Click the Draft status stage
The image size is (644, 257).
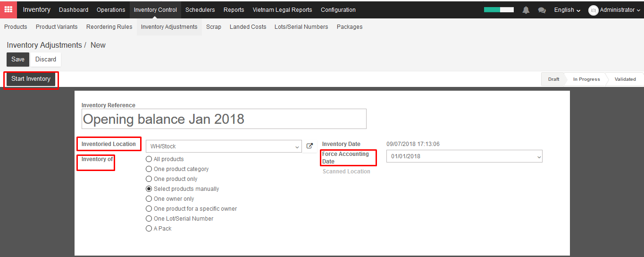(x=553, y=79)
